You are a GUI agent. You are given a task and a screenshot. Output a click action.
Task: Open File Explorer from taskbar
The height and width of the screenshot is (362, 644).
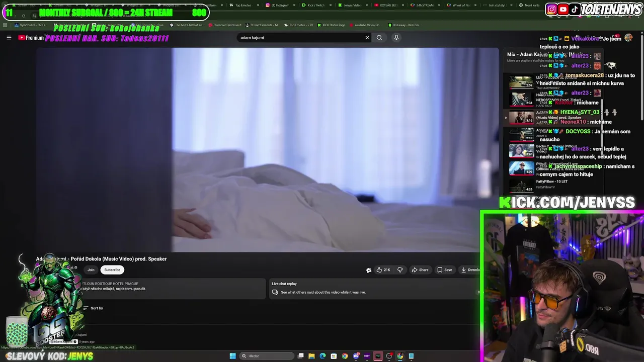pos(311,356)
